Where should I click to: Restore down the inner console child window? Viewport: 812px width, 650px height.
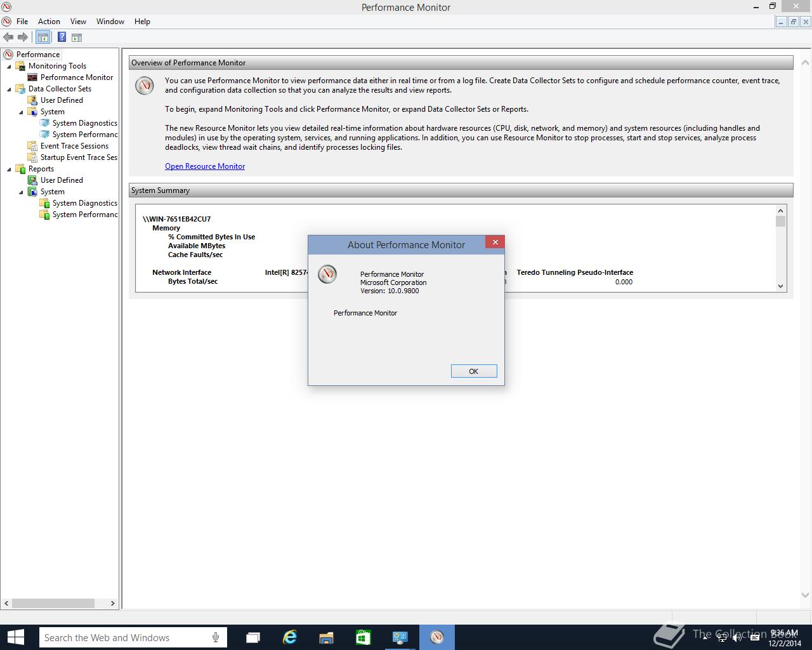coord(793,22)
